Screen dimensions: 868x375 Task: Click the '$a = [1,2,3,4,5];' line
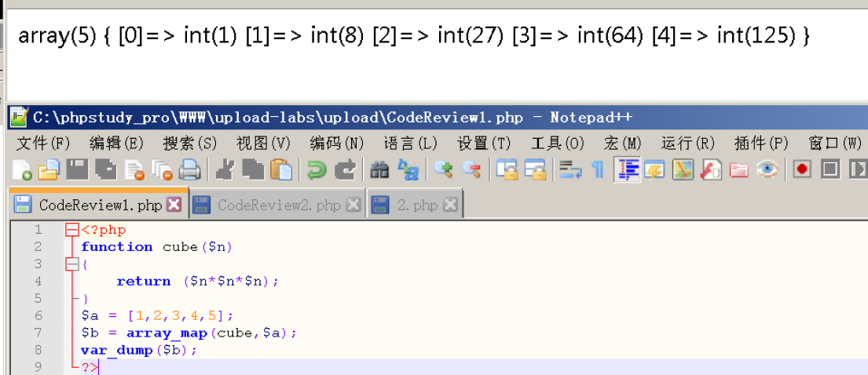click(158, 316)
